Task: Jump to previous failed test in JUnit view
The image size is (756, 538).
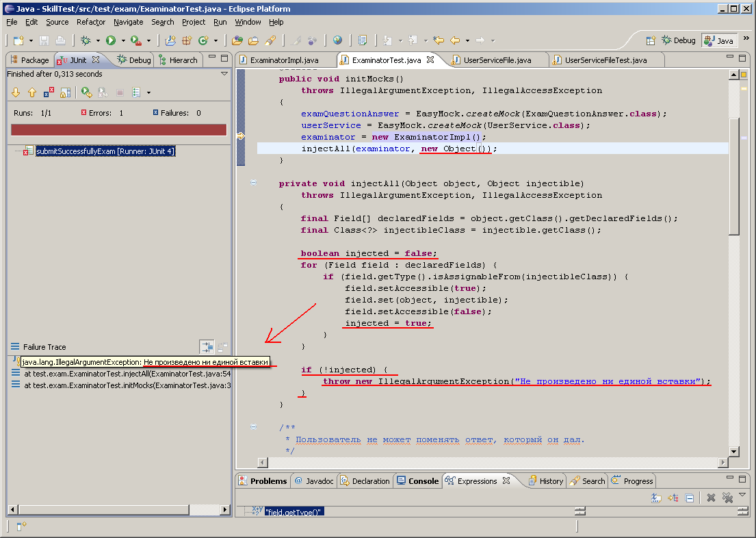Action: pyautogui.click(x=31, y=91)
